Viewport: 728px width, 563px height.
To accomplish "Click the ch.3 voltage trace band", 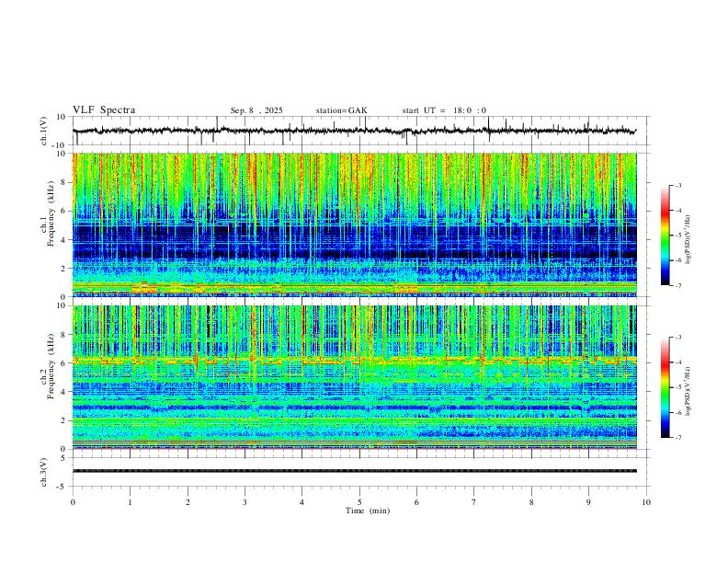I will (x=355, y=471).
